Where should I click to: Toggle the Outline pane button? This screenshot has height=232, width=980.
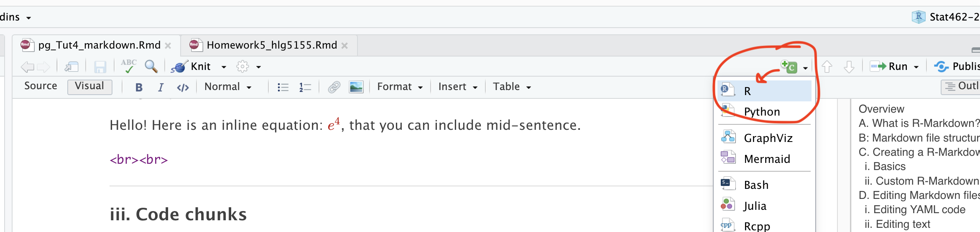[962, 86]
